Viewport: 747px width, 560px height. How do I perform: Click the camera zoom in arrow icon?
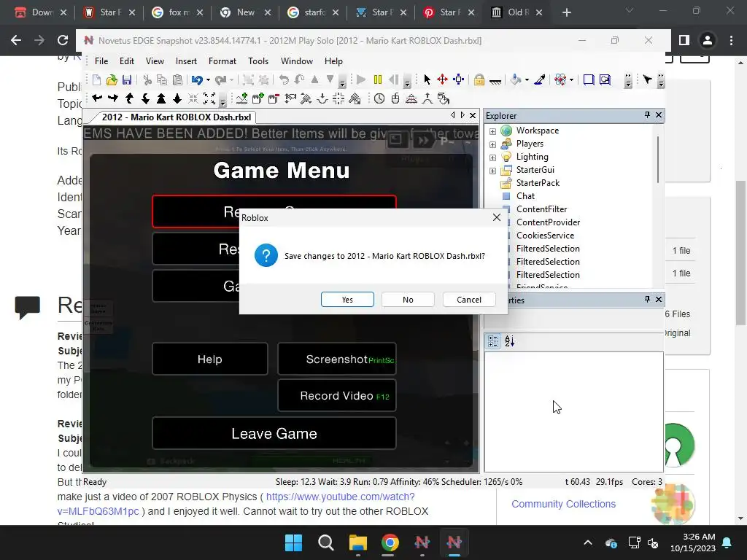(161, 98)
